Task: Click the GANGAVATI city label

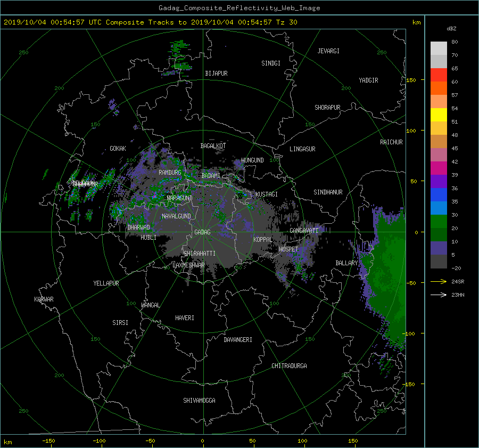Action: 304,231
